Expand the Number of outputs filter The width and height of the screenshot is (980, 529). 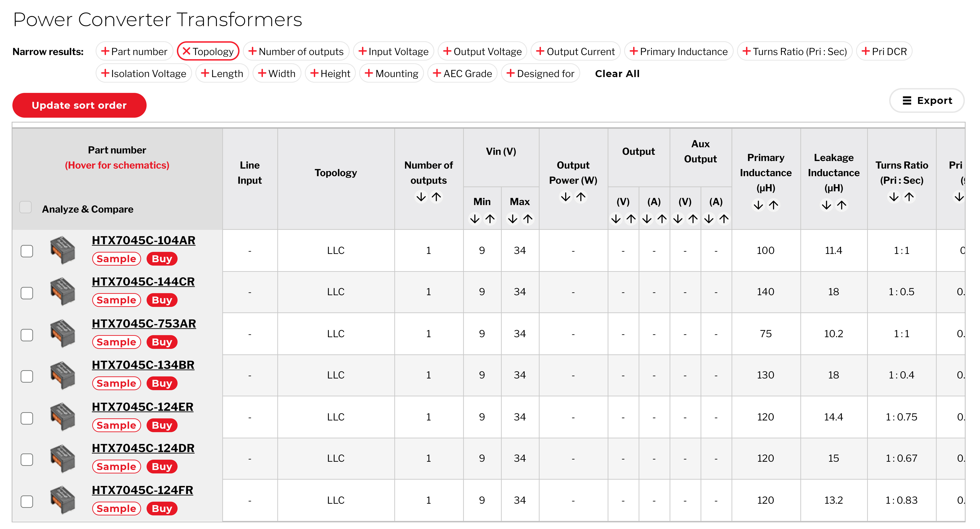[296, 51]
